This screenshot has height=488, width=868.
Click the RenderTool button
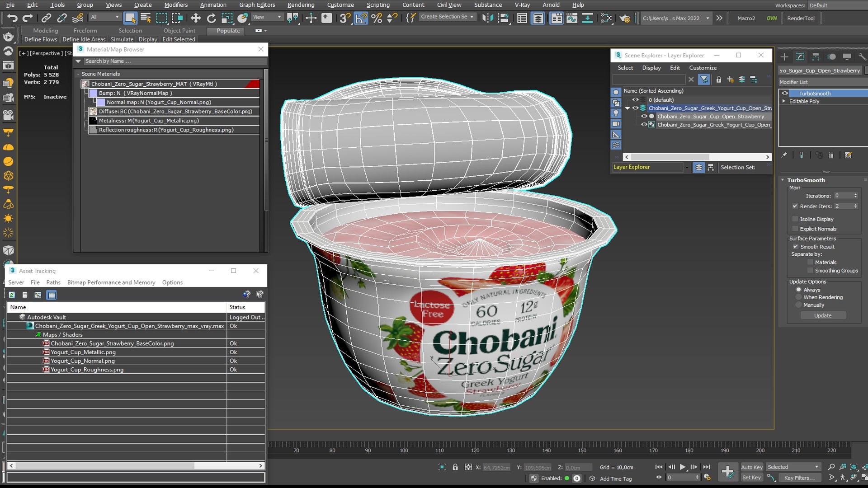pos(801,19)
